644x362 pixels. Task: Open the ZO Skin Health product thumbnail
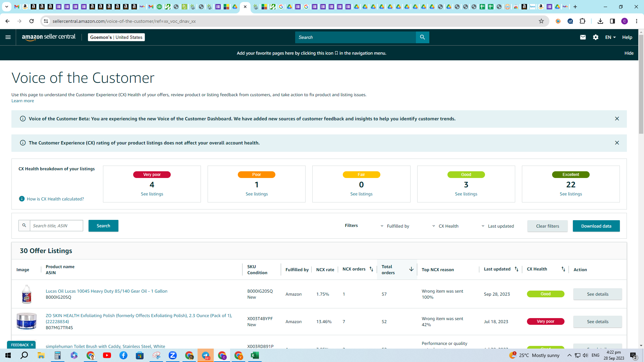click(x=26, y=321)
